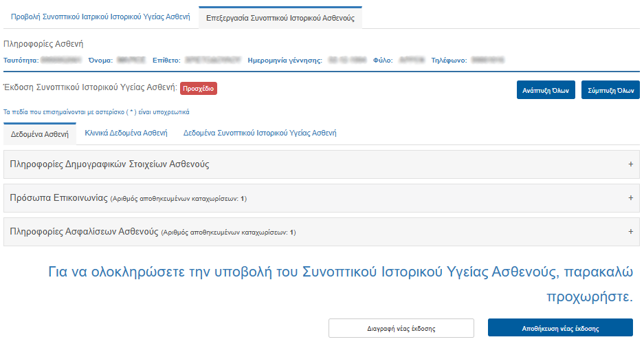Expand the Πληροφορίες Δημογραφικών Στοιχείων Ασθενούς section title
644x346 pixels.
point(110,164)
